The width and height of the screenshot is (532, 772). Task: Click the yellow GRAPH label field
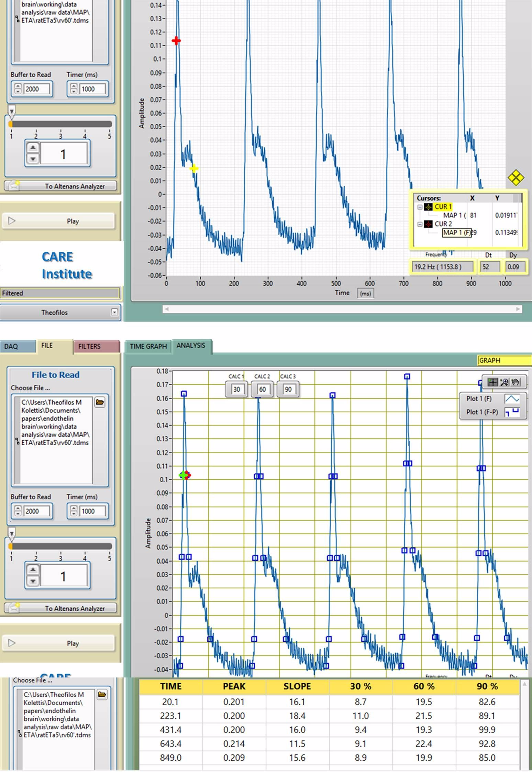click(505, 360)
